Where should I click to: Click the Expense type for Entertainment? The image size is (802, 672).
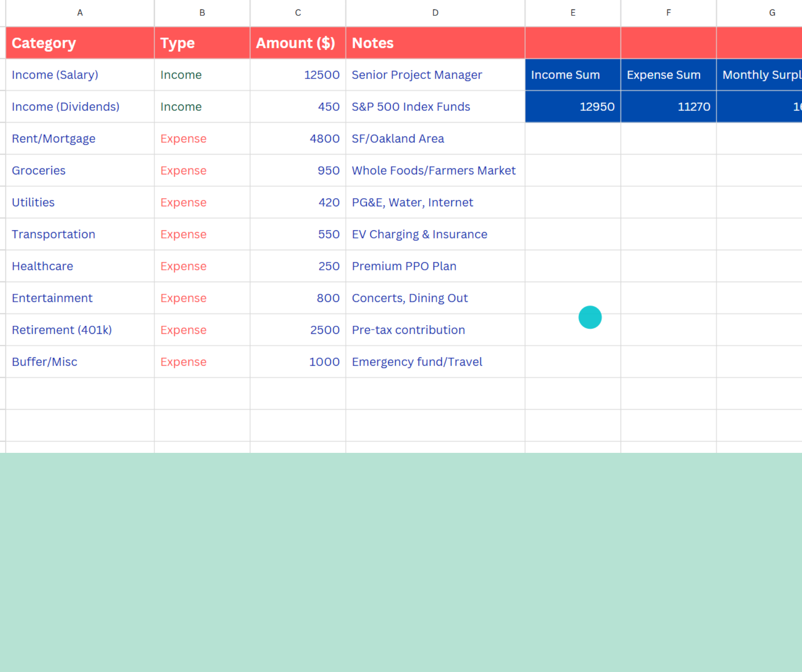point(202,298)
